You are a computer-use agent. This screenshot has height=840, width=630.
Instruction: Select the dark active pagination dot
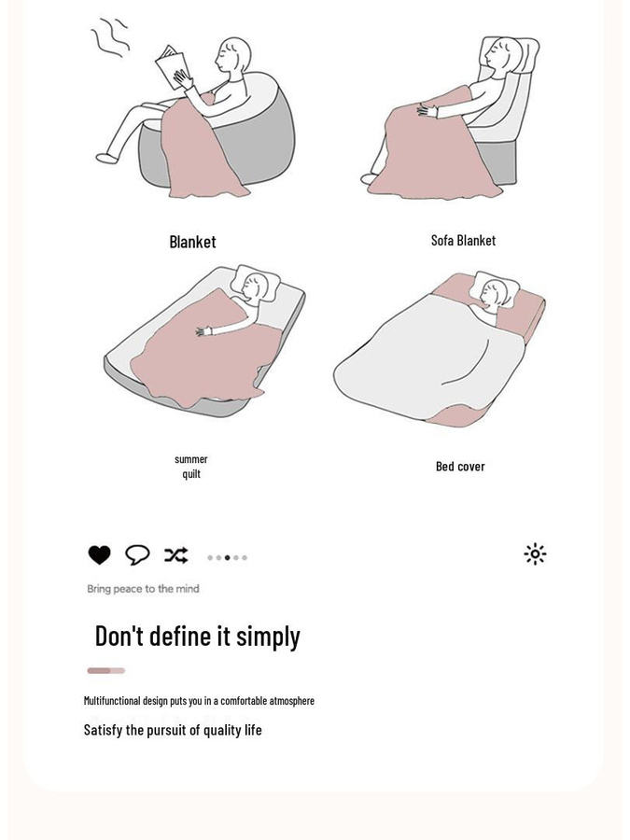(x=227, y=558)
